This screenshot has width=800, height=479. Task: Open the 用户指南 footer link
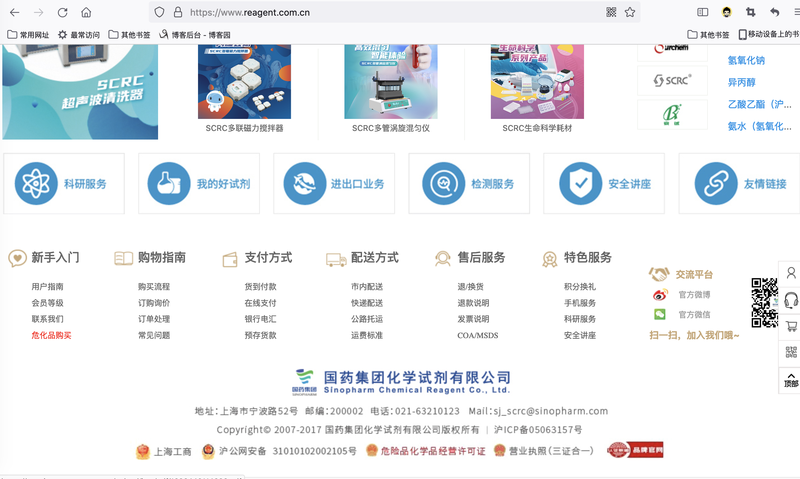pos(47,287)
